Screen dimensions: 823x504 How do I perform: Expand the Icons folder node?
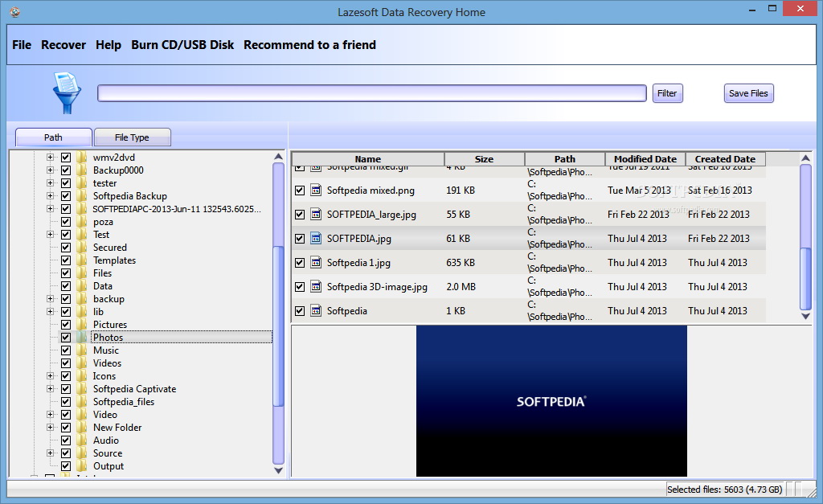[50, 376]
